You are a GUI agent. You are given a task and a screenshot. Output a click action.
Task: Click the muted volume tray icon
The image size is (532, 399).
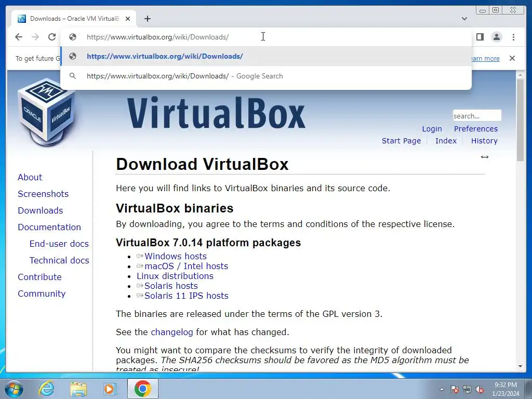[x=480, y=389]
